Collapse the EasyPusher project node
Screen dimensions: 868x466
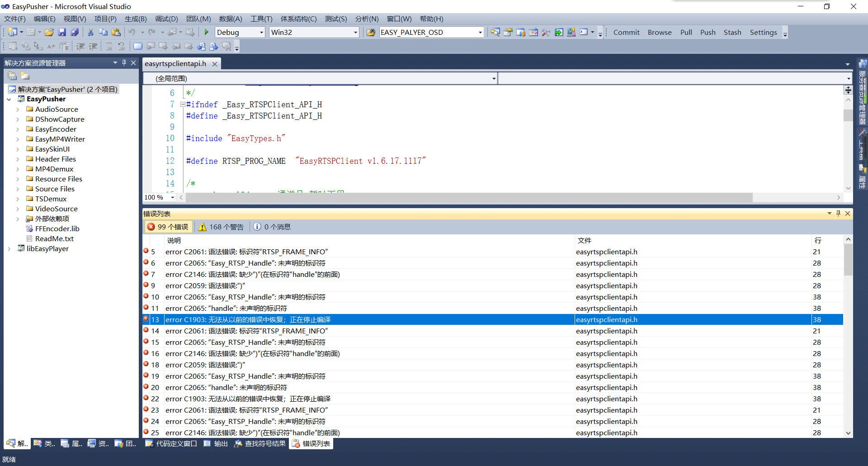point(9,99)
